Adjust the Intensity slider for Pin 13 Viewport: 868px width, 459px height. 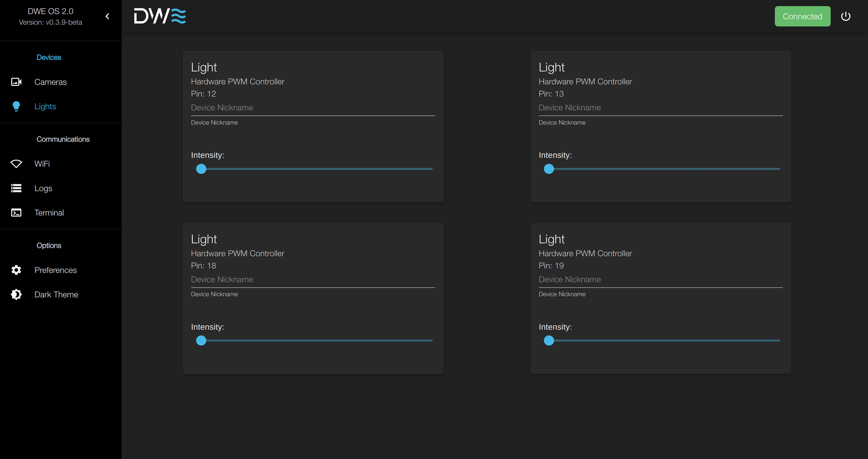click(x=549, y=169)
